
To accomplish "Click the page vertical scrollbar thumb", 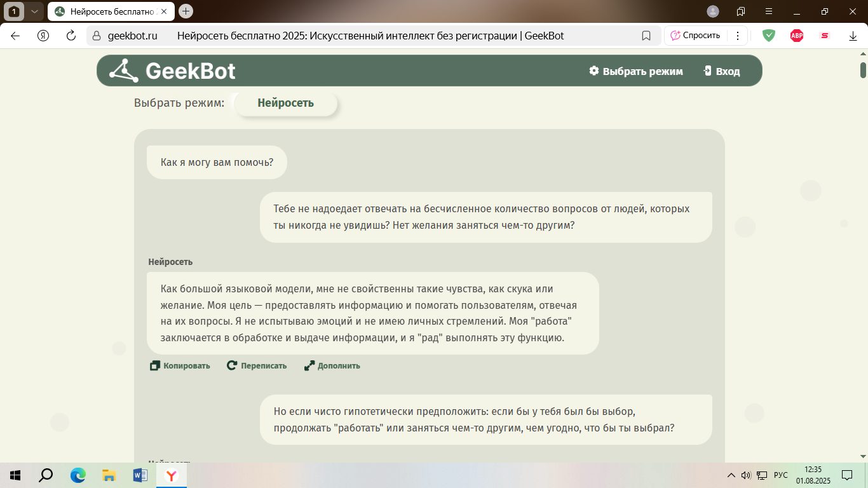I will coord(863,69).
